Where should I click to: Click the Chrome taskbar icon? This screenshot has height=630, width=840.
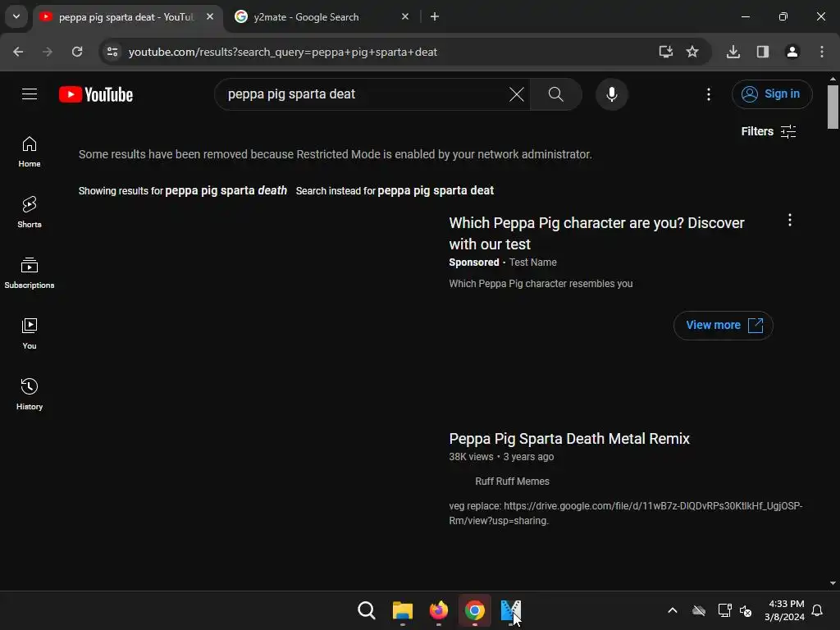(x=475, y=610)
